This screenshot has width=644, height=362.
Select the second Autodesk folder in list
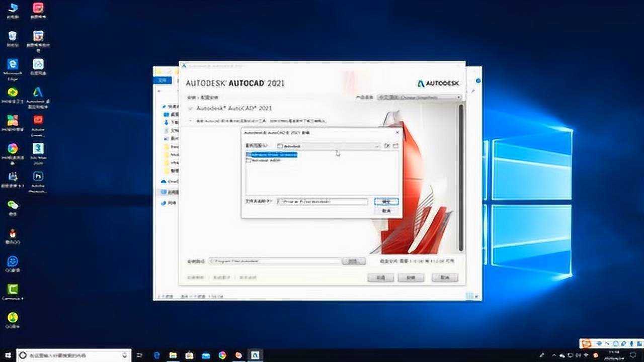tap(263, 160)
